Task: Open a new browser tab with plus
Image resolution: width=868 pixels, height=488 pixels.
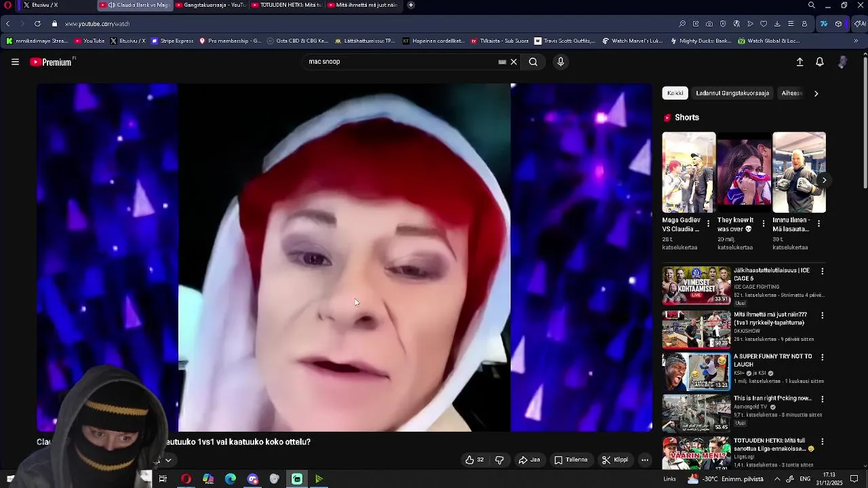Action: pos(410,5)
